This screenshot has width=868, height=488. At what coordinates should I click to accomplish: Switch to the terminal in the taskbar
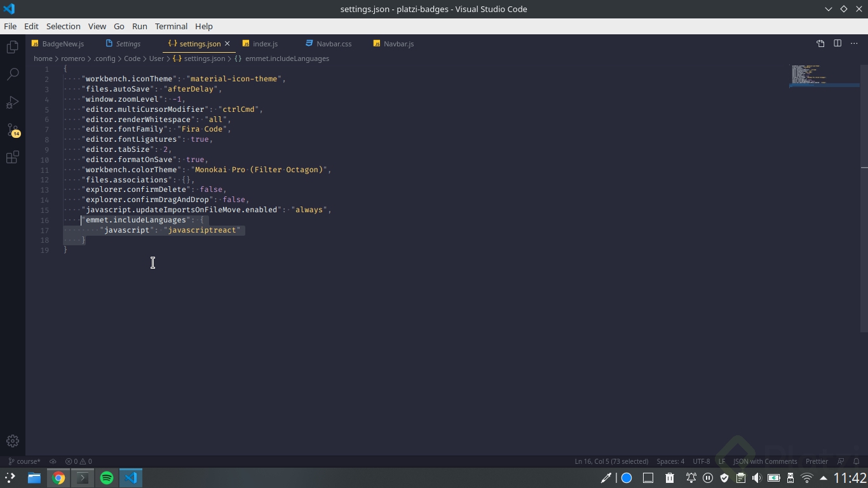coord(83,478)
